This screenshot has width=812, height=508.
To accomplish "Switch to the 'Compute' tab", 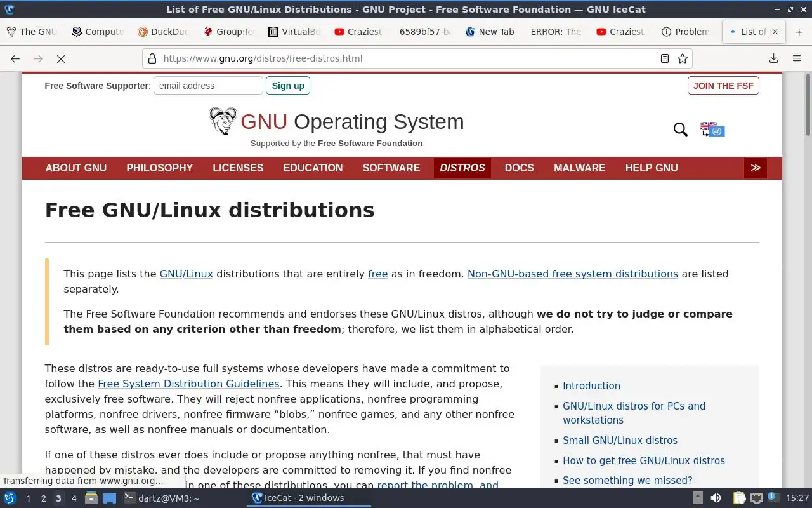I will click(x=98, y=32).
